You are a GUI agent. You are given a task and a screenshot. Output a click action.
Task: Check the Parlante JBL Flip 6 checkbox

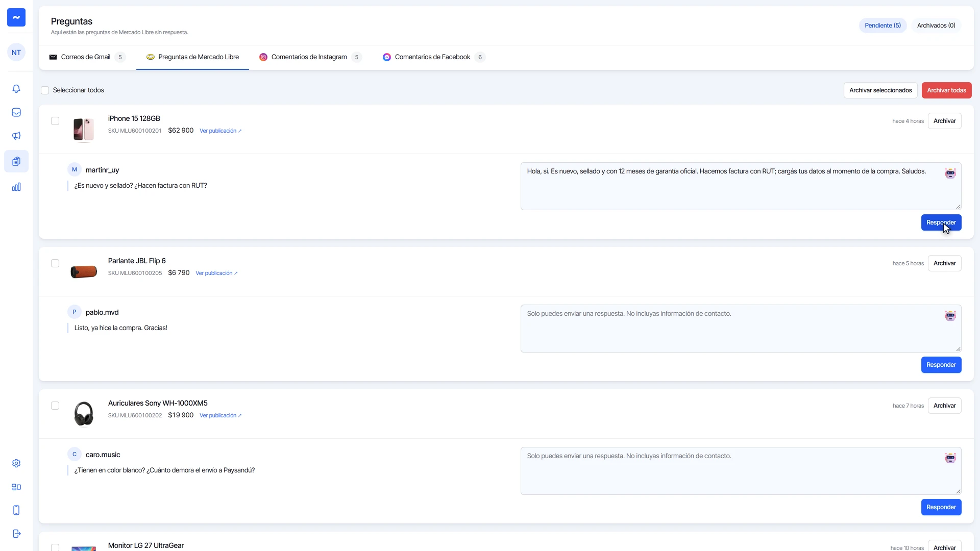click(x=55, y=263)
